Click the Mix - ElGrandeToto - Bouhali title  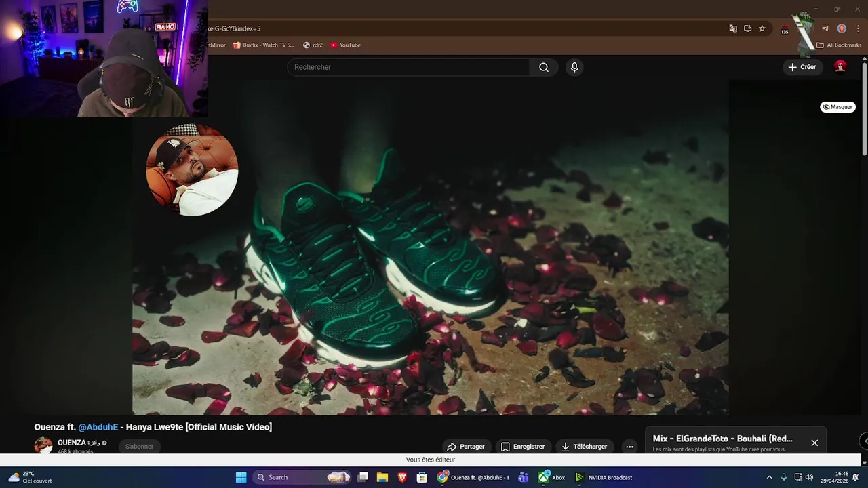[722, 439]
